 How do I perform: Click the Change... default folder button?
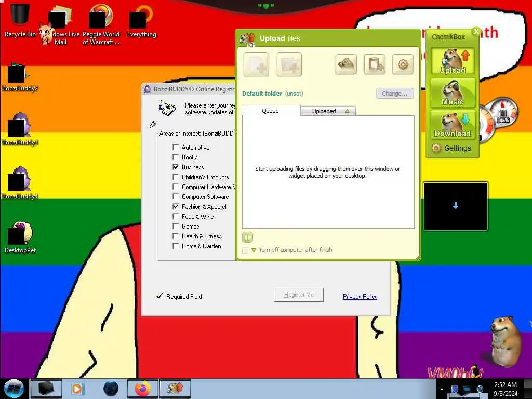(x=395, y=94)
